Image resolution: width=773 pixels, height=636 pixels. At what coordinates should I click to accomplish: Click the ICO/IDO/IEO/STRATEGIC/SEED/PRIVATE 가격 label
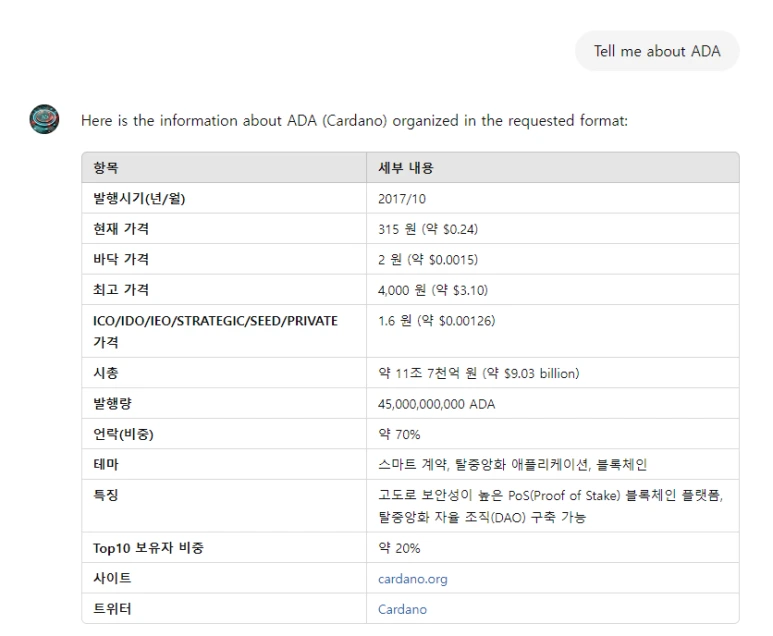point(215,331)
